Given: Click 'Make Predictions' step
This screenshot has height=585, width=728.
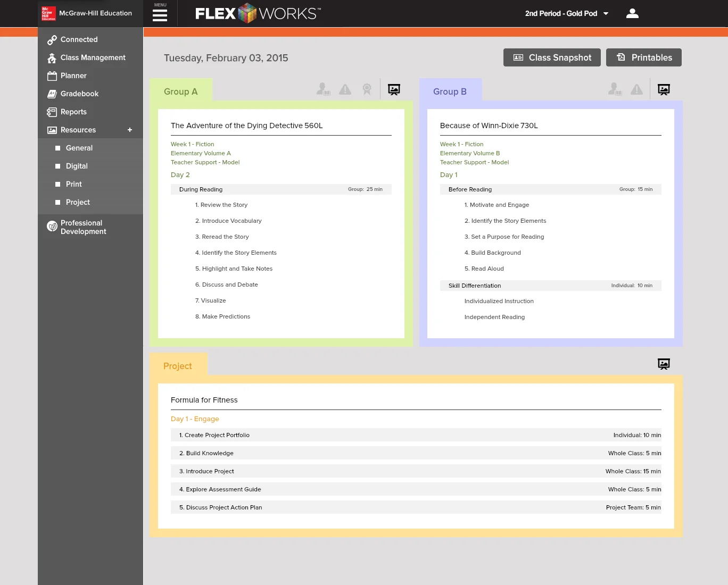Looking at the screenshot, I should pyautogui.click(x=222, y=316).
